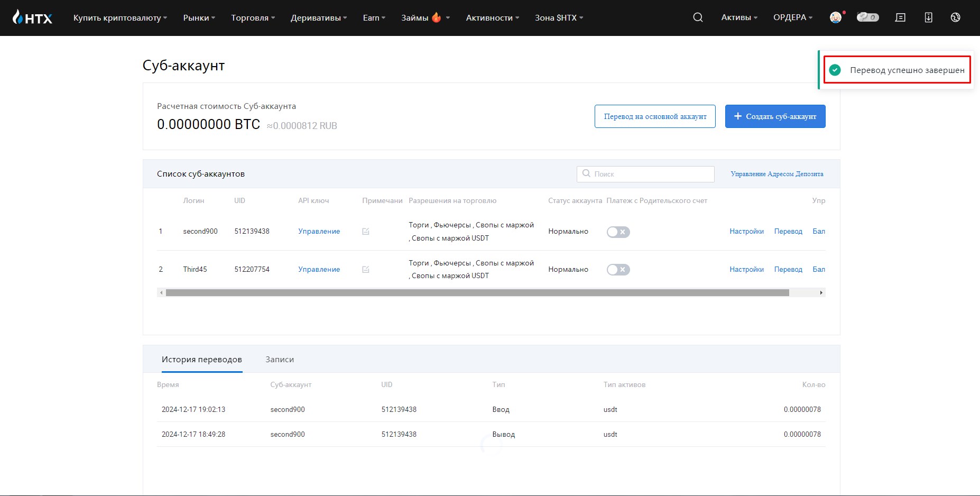Click the download app icon
The image size is (980, 496).
coord(928,17)
